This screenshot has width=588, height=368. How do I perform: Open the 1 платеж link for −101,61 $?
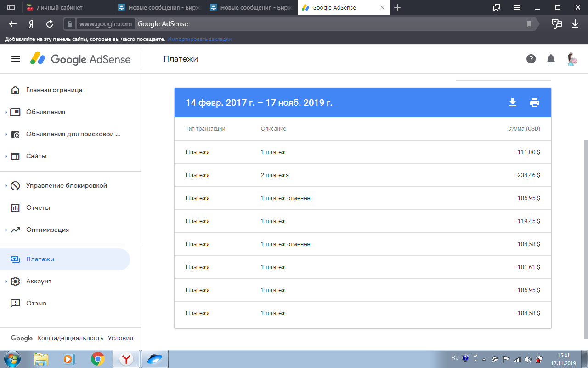(x=273, y=267)
